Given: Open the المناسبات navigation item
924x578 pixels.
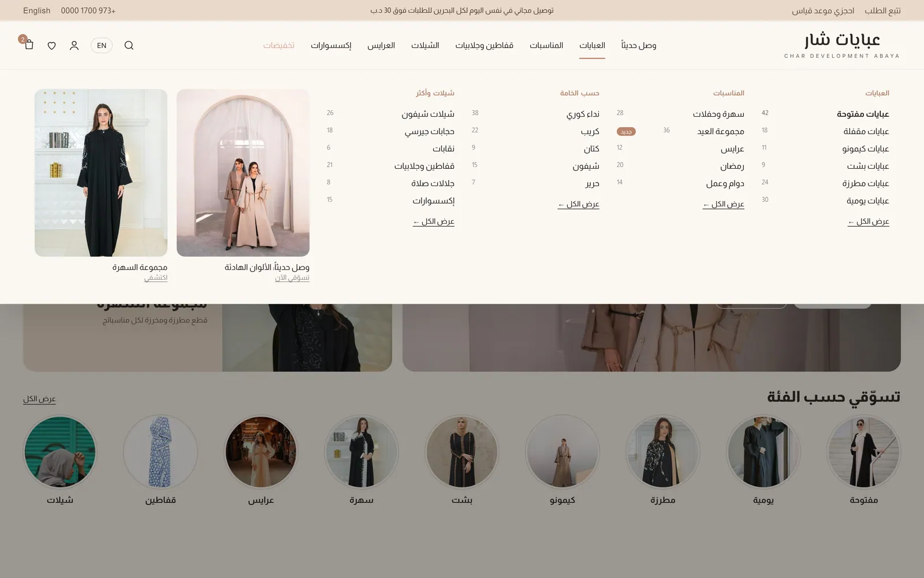Looking at the screenshot, I should [546, 46].
